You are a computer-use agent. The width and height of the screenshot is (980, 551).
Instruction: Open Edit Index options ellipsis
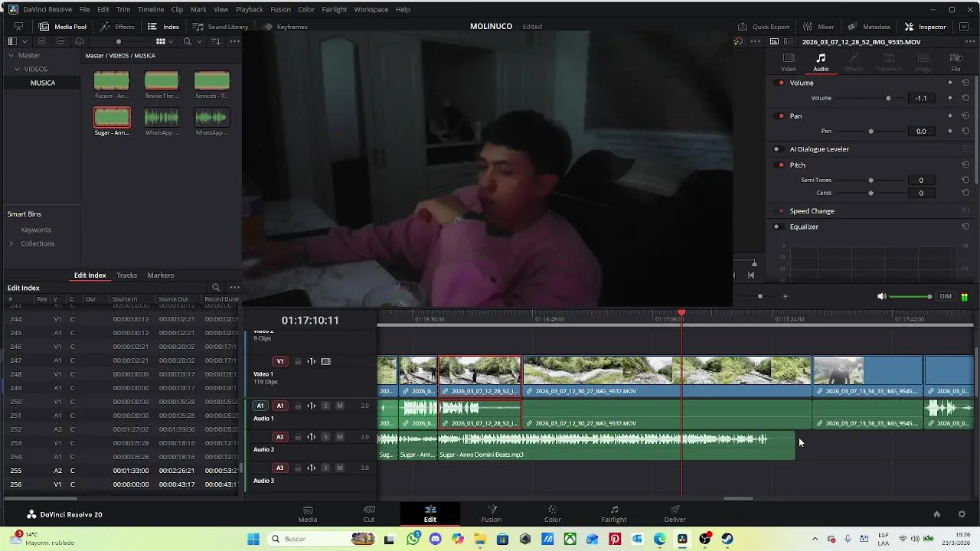(x=234, y=288)
